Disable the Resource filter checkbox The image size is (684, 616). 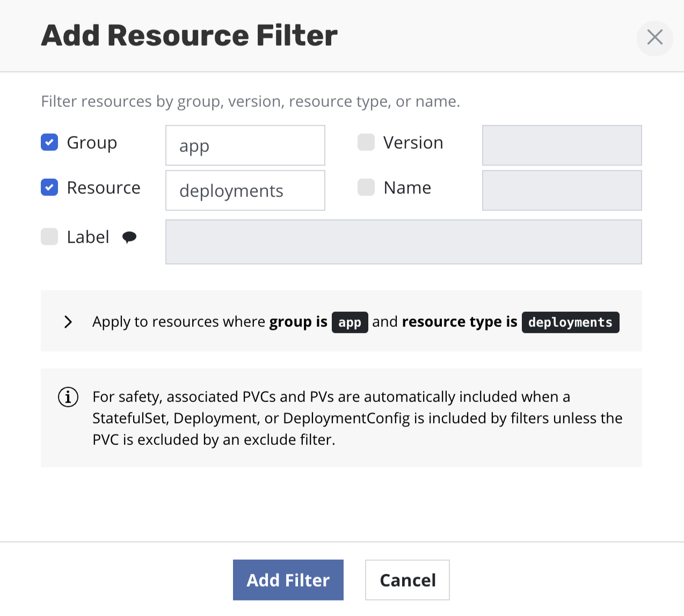(x=49, y=187)
